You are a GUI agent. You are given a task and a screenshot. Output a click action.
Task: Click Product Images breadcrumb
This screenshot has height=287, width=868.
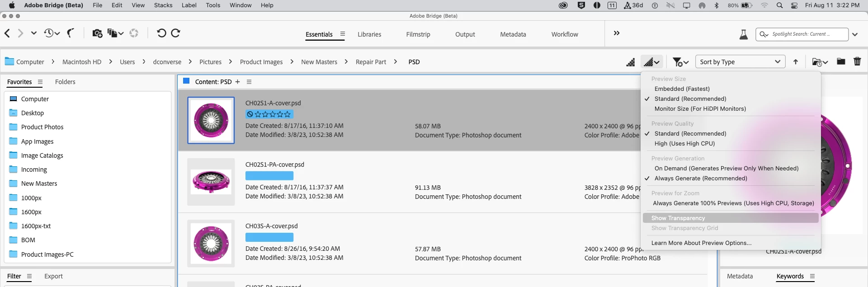[261, 62]
